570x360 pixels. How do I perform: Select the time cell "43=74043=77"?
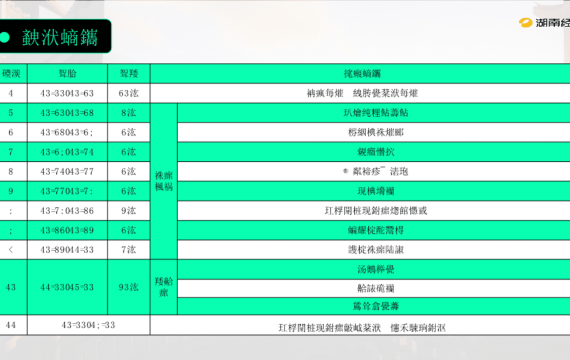coord(67,171)
